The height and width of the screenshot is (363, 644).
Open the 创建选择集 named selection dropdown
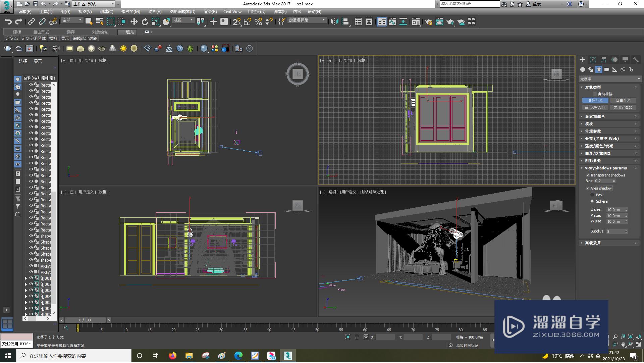tap(307, 20)
